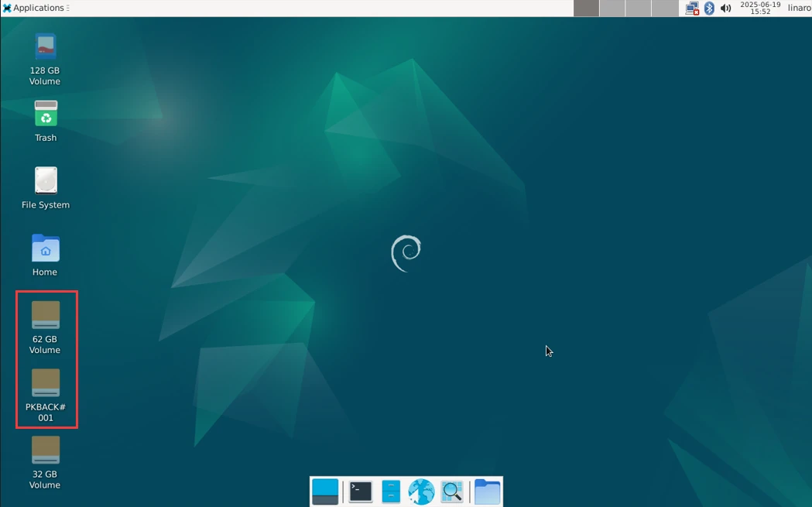
Task: Select the PKBACK# 001 drive icon
Action: coord(45,382)
